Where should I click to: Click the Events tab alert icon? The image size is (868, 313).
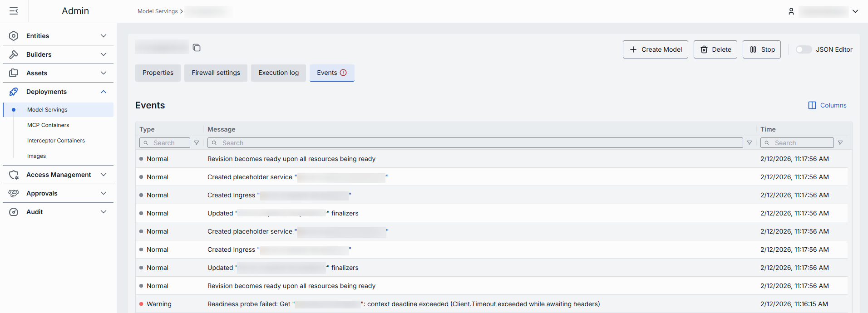tap(343, 73)
